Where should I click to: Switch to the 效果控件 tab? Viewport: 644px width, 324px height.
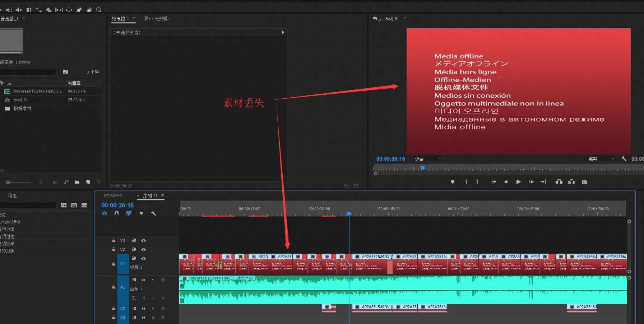coord(120,19)
